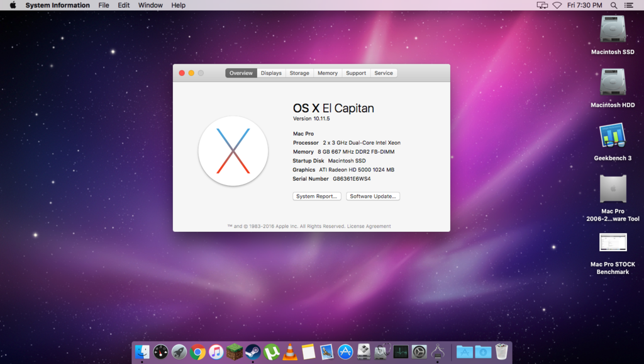This screenshot has width=644, height=364.
Task: Click the Mac Pro model name
Action: [x=304, y=134]
